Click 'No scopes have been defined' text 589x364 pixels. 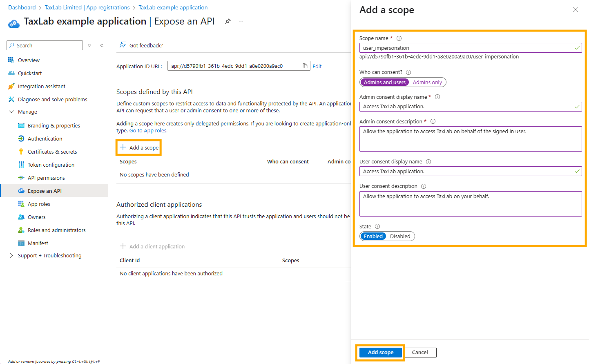(154, 175)
